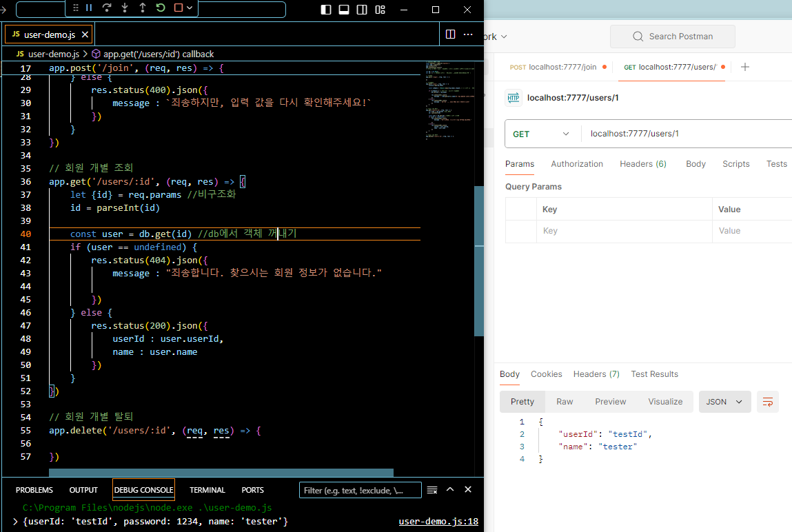
Task: Click the request name localhost:7777/users/1
Action: point(573,98)
